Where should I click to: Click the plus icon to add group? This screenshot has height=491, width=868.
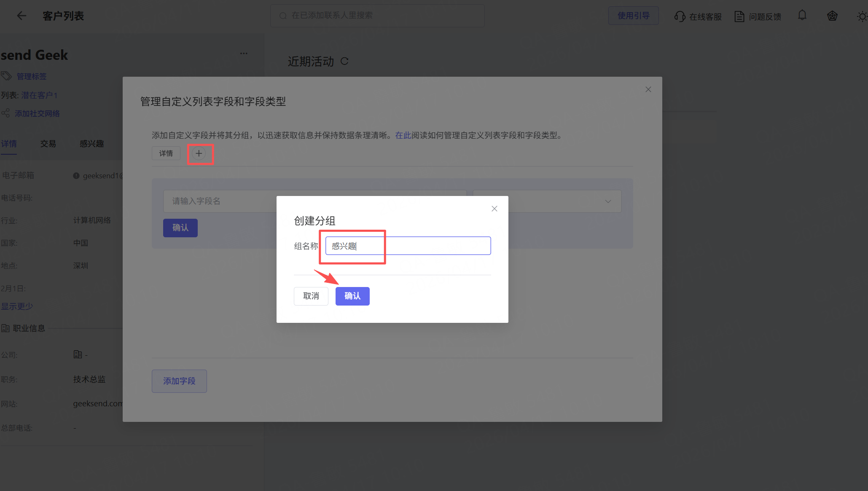coord(199,153)
